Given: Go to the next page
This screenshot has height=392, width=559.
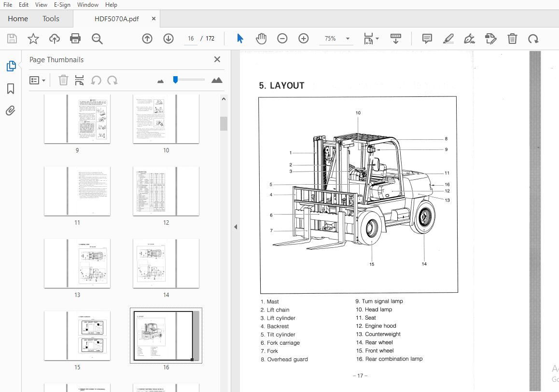Looking at the screenshot, I should 168,39.
